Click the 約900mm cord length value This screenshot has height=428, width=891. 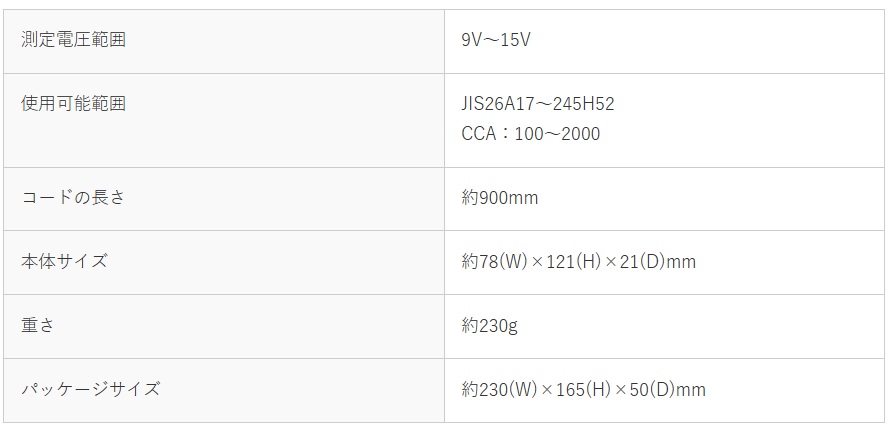(x=500, y=198)
